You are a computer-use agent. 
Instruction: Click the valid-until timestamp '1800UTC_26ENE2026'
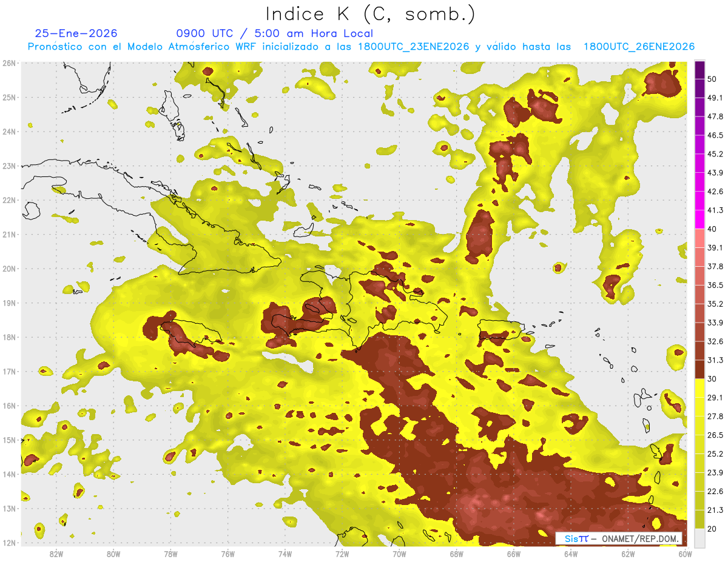[639, 47]
